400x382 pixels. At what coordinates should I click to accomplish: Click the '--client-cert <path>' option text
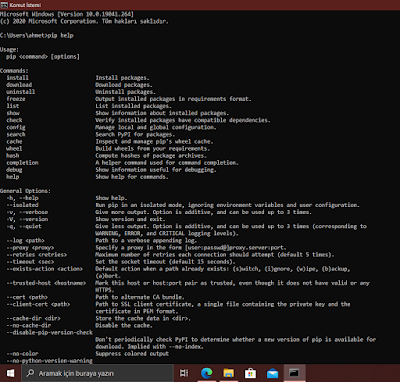38,304
